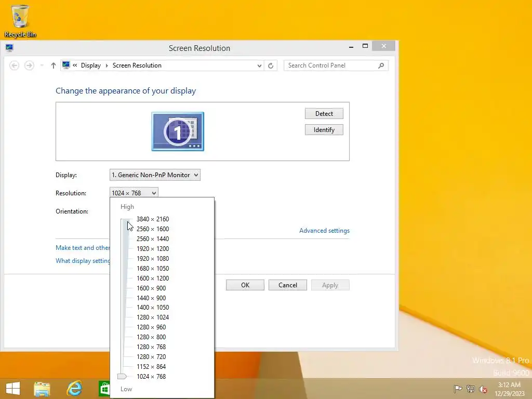Select monitor 1 display thumbnail
This screenshot has height=399, width=532.
point(178,131)
